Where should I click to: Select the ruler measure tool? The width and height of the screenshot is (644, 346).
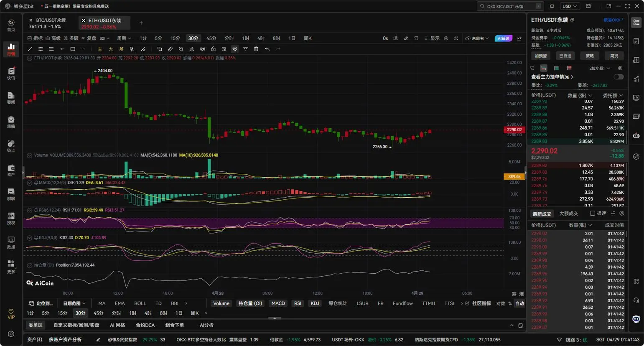(x=170, y=49)
